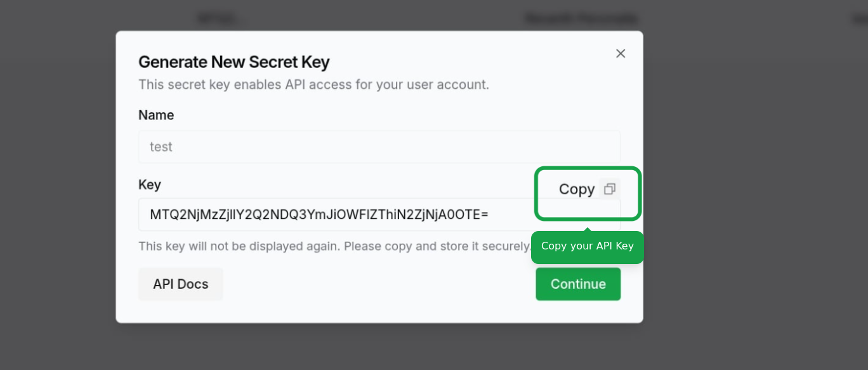The height and width of the screenshot is (370, 868).
Task: Click the dismiss cross in the top corner
Action: (x=620, y=53)
